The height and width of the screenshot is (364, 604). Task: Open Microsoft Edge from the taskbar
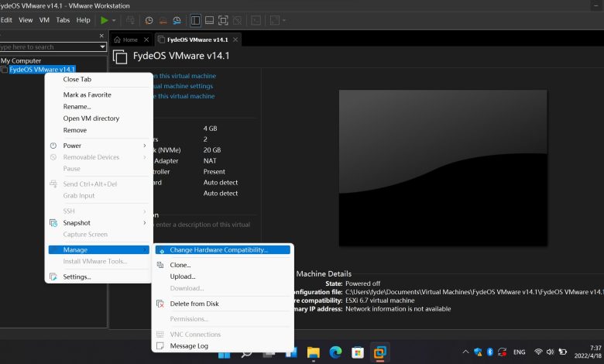point(335,352)
